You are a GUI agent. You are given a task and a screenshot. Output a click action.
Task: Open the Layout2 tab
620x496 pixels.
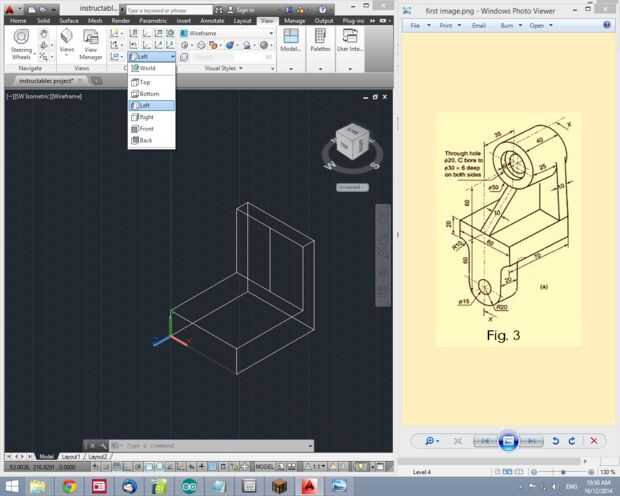97,456
